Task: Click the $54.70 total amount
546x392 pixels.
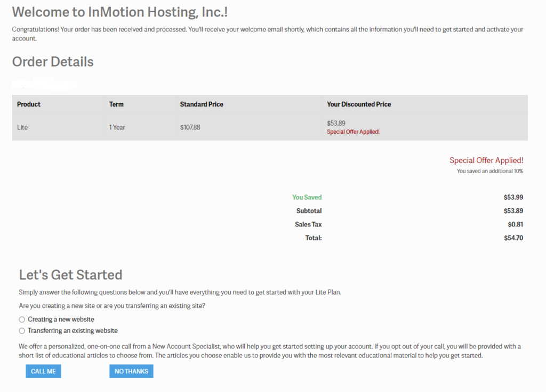Action: [x=513, y=238]
